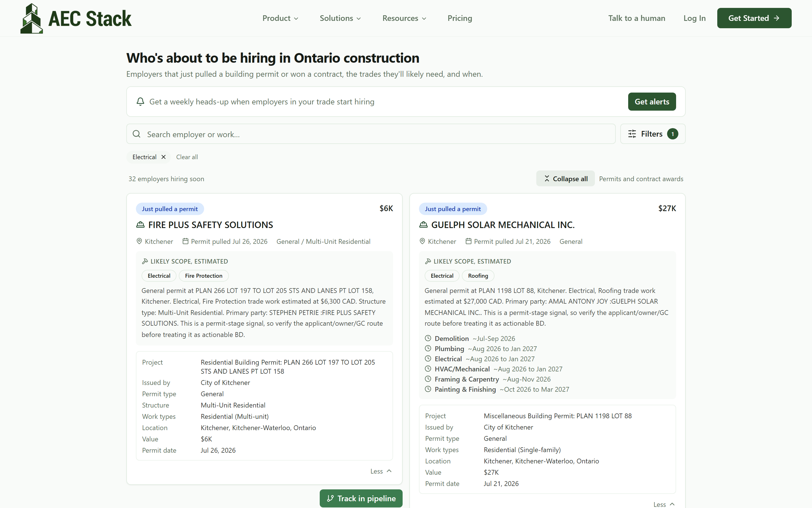
Task: Click Permits and contract awards text
Action: (641, 179)
